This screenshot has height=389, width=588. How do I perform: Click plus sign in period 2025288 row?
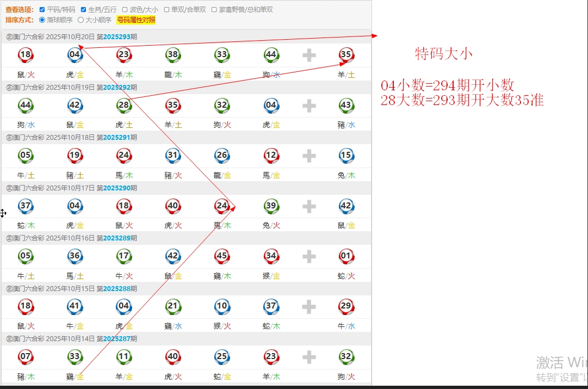309,307
